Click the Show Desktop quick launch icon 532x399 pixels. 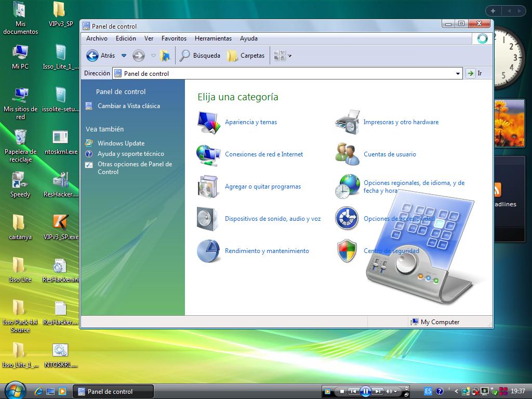point(50,392)
